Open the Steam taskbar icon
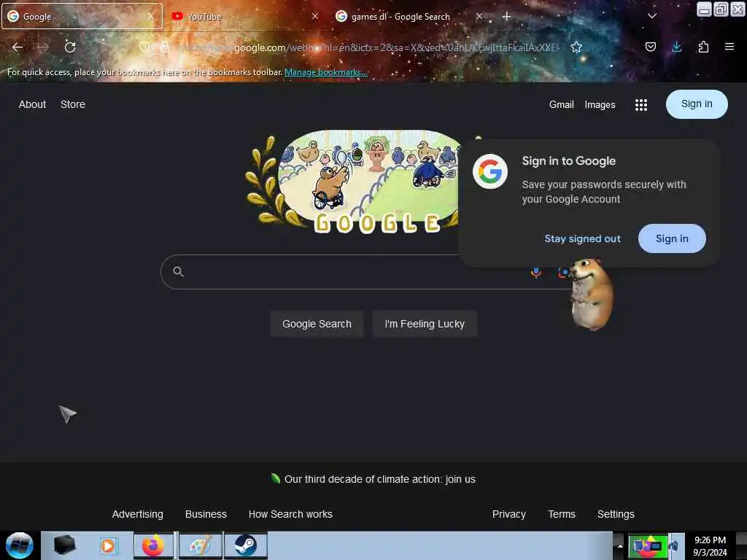The width and height of the screenshot is (747, 560). click(245, 545)
